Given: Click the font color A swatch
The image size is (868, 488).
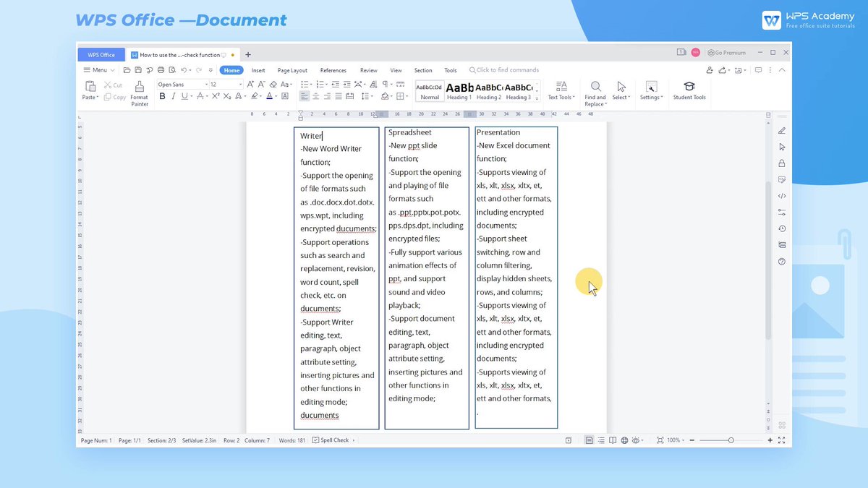Looking at the screenshot, I should coord(270,96).
